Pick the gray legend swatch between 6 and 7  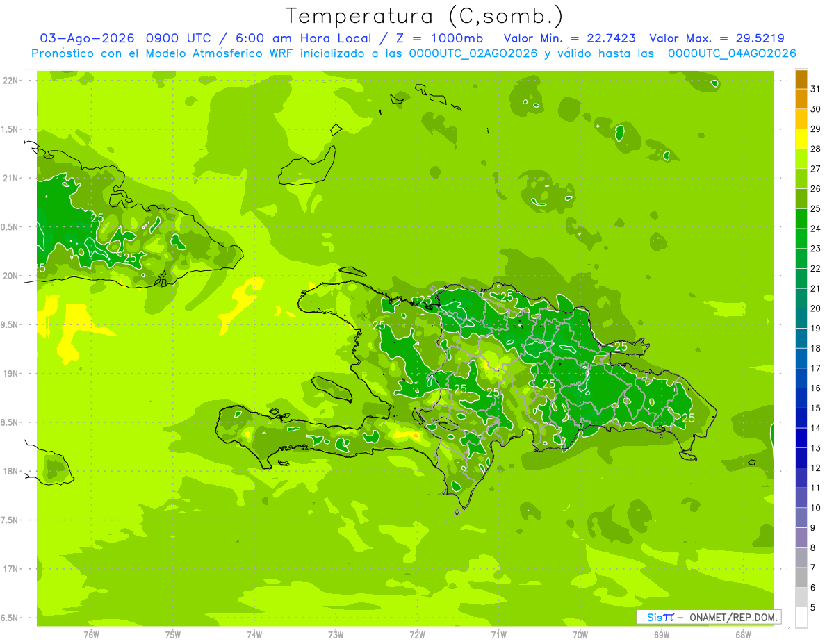pyautogui.click(x=801, y=578)
